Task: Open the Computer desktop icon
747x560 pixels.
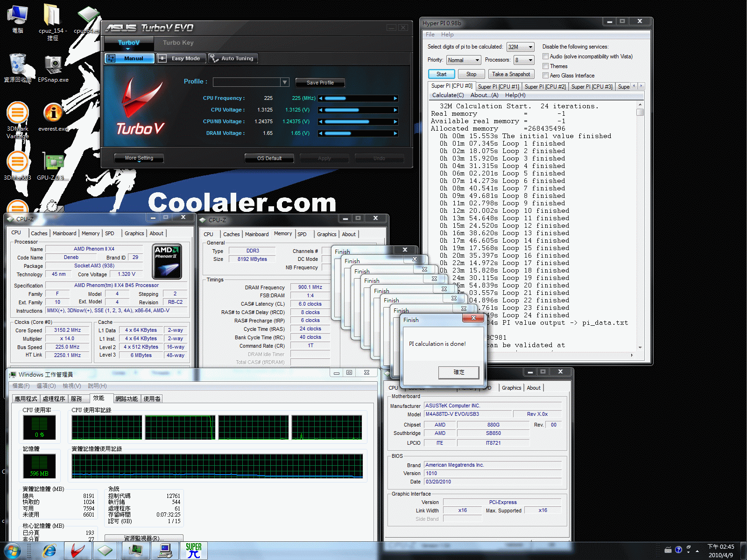Action: tap(18, 19)
